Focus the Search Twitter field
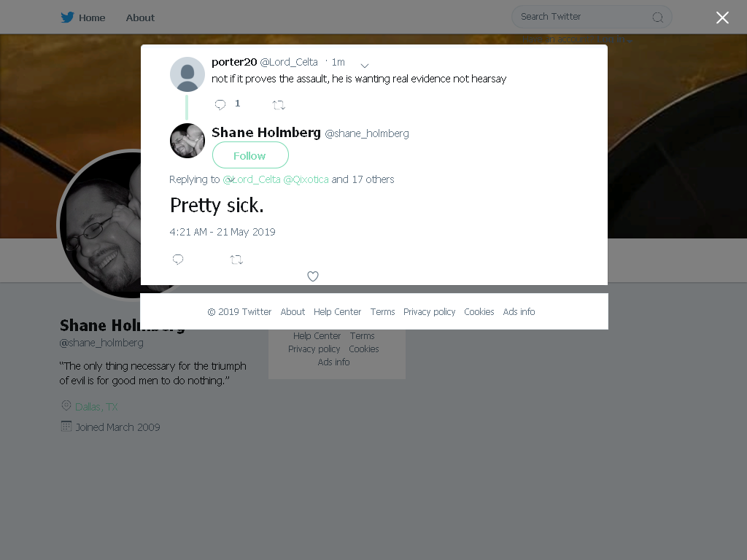Viewport: 747px width, 560px height. pyautogui.click(x=592, y=17)
